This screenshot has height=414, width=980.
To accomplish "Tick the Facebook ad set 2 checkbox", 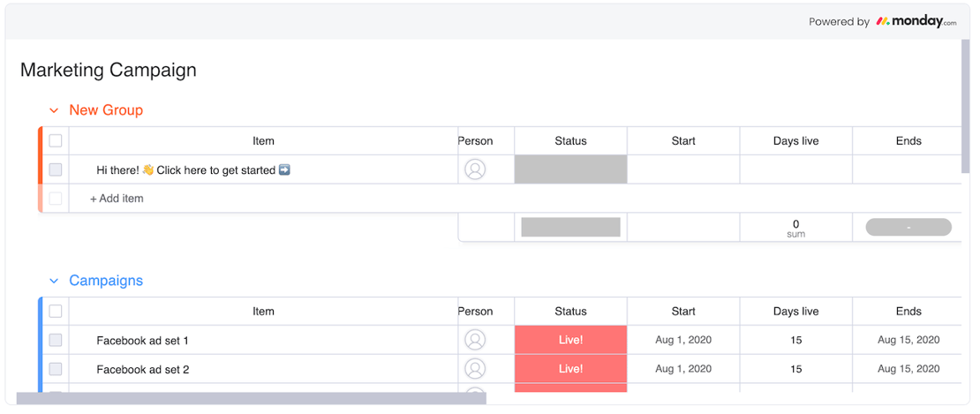I will coord(56,369).
